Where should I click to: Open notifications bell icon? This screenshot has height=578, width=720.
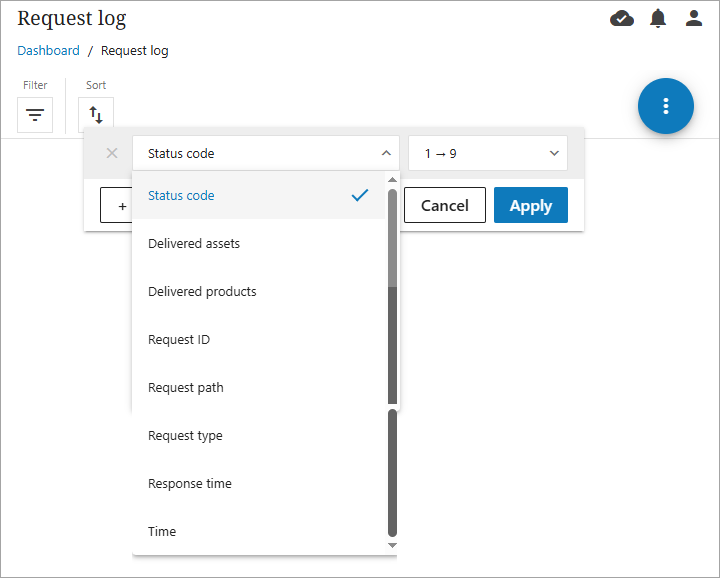[658, 18]
